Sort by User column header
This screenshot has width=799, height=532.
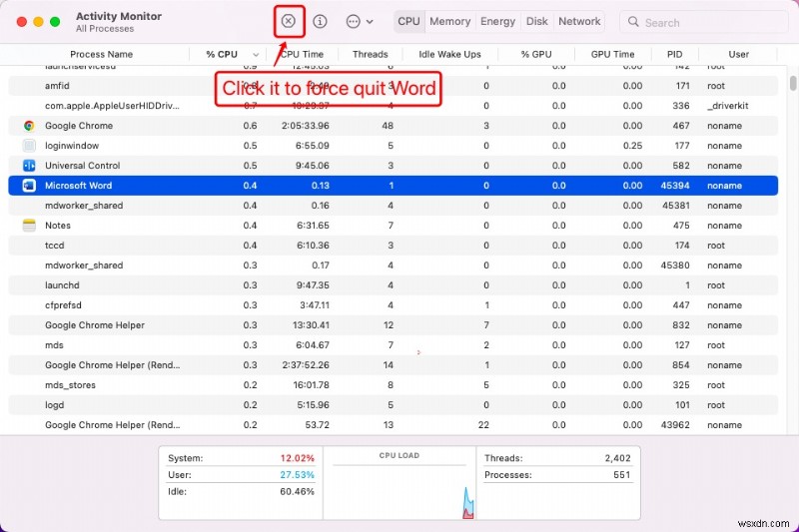tap(738, 54)
